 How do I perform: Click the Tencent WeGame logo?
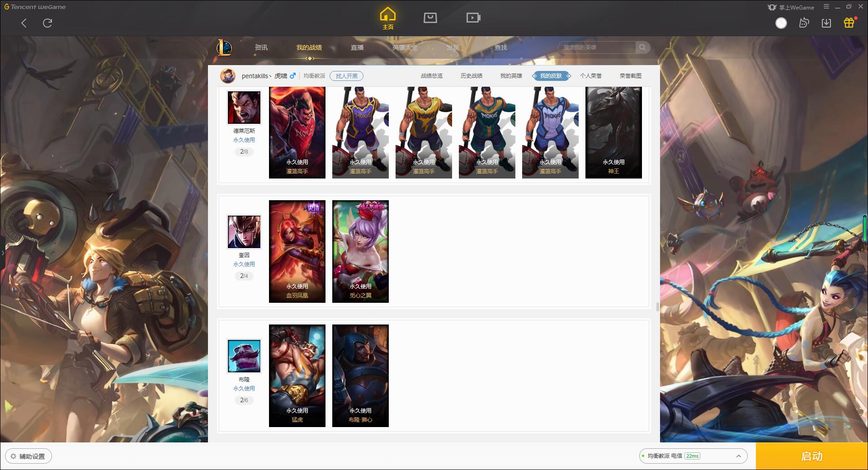[x=35, y=7]
